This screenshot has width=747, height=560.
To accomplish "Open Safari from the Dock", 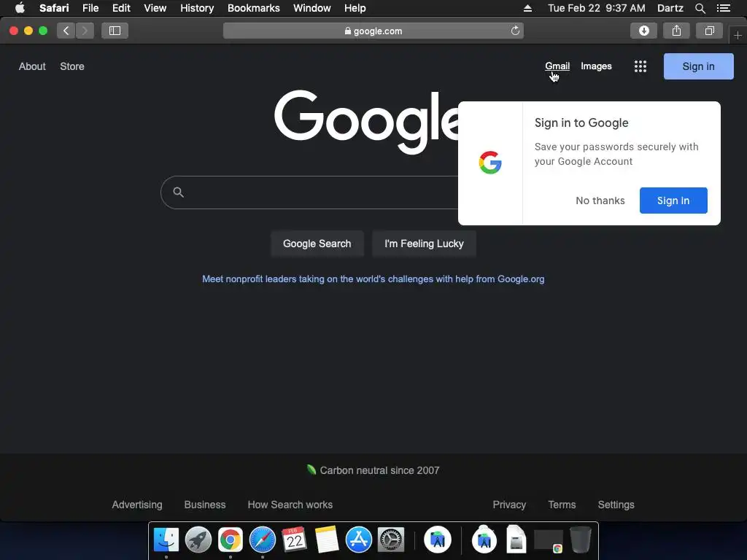I will tap(263, 540).
